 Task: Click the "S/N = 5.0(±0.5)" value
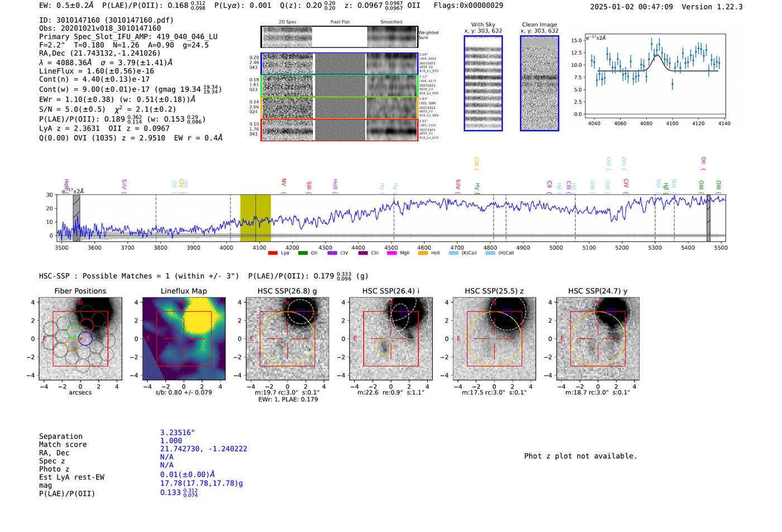pyautogui.click(x=72, y=109)
